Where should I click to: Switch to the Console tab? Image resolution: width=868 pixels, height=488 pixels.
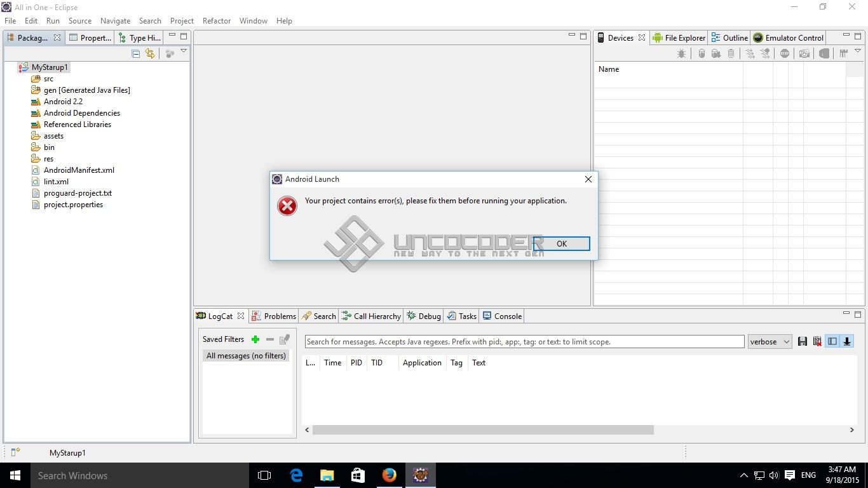tap(502, 316)
